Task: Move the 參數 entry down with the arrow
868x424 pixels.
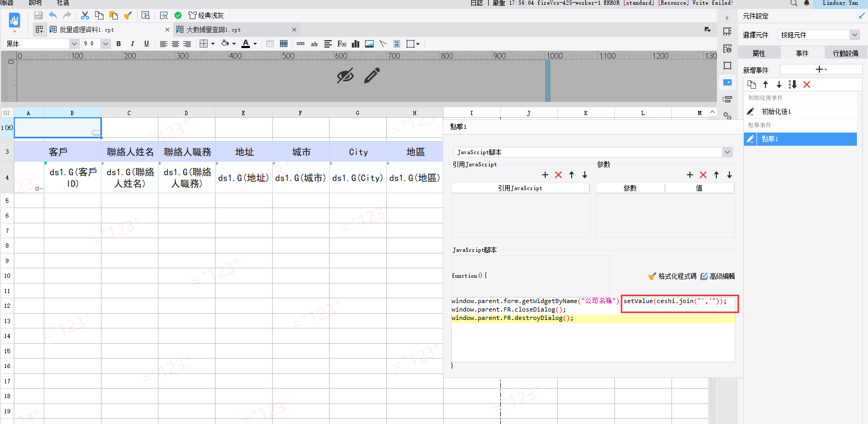Action: [730, 175]
